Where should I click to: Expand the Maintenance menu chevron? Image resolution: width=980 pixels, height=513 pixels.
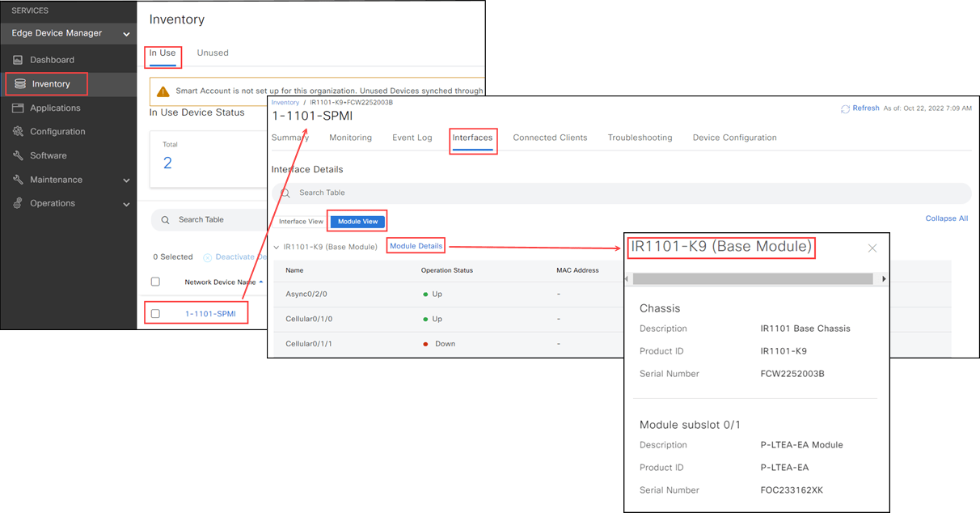[x=126, y=180]
